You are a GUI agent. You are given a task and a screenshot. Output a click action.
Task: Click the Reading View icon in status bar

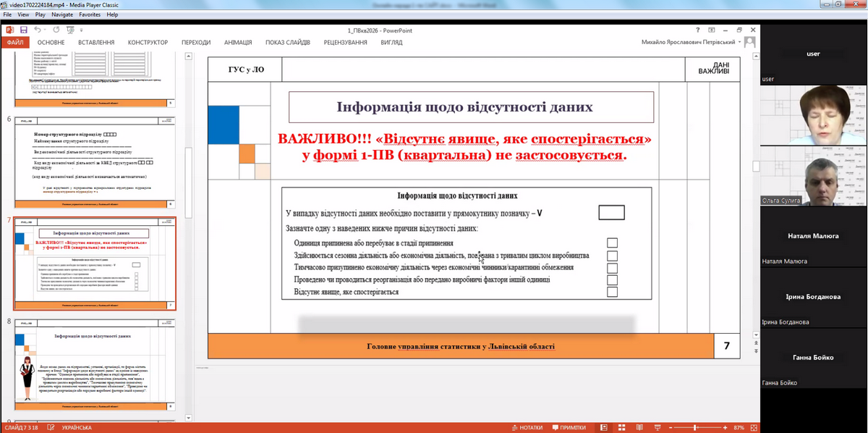point(640,427)
